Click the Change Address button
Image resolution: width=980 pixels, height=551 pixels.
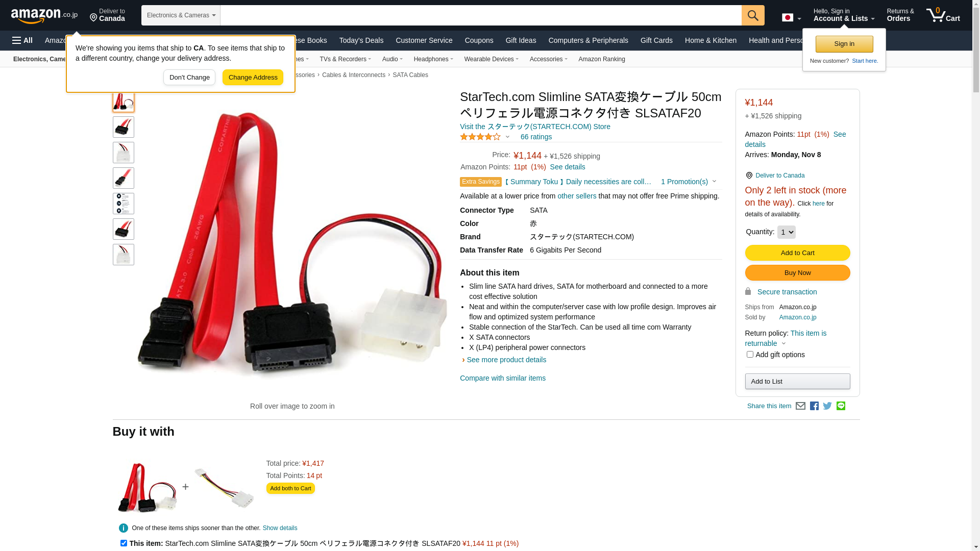253,78
